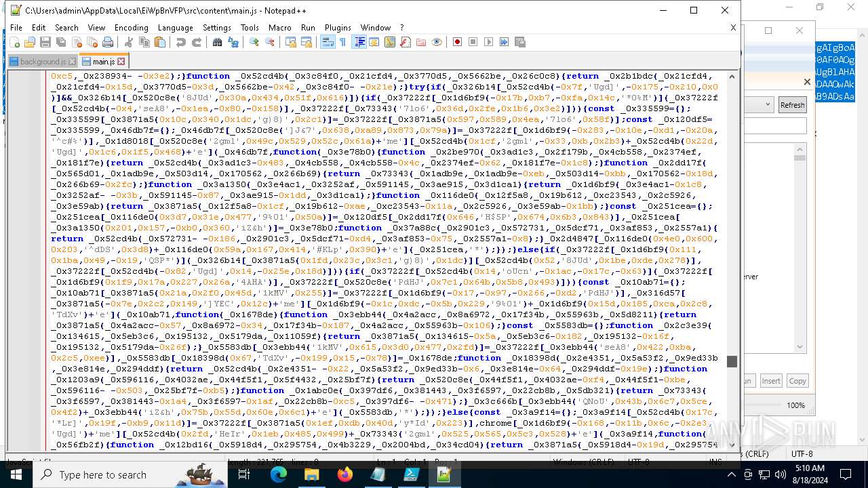The image size is (868, 488).
Task: Open Folder as Workspace icon
Action: click(x=421, y=42)
